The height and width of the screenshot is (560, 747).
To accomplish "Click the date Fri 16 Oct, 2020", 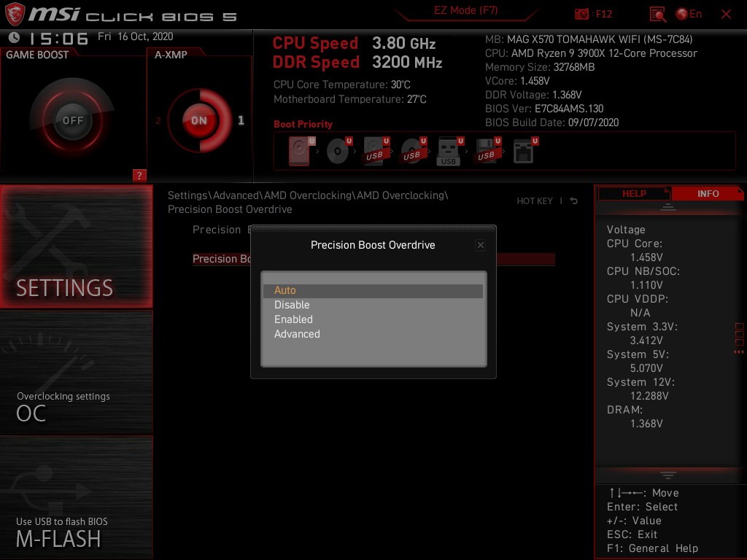I will [x=135, y=36].
